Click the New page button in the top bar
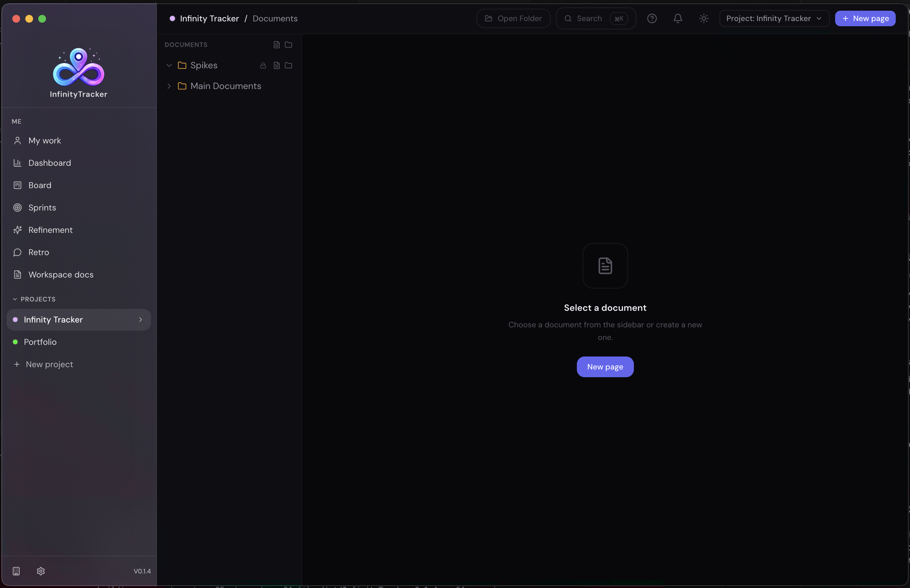910x588 pixels. click(865, 18)
